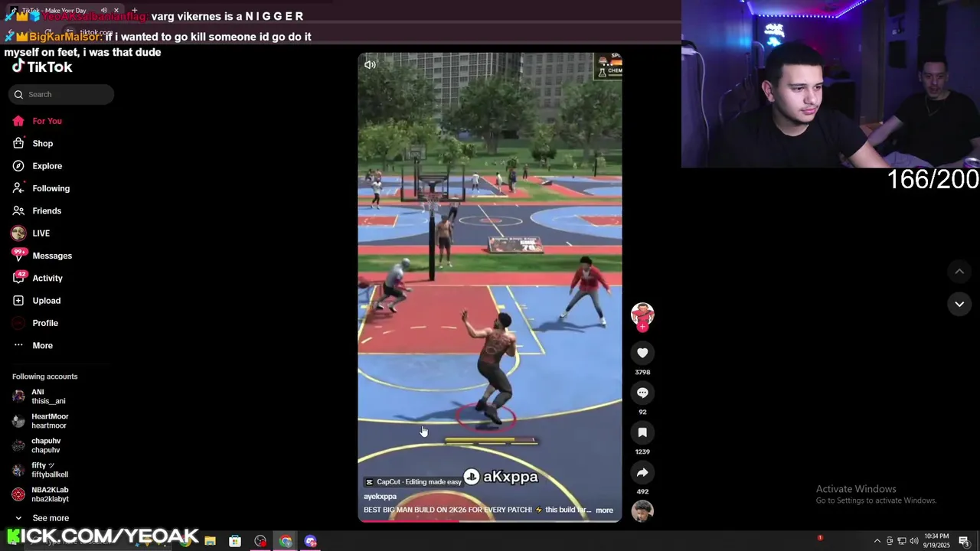The height and width of the screenshot is (551, 980).
Task: Expand following accounts with See more
Action: point(41,518)
